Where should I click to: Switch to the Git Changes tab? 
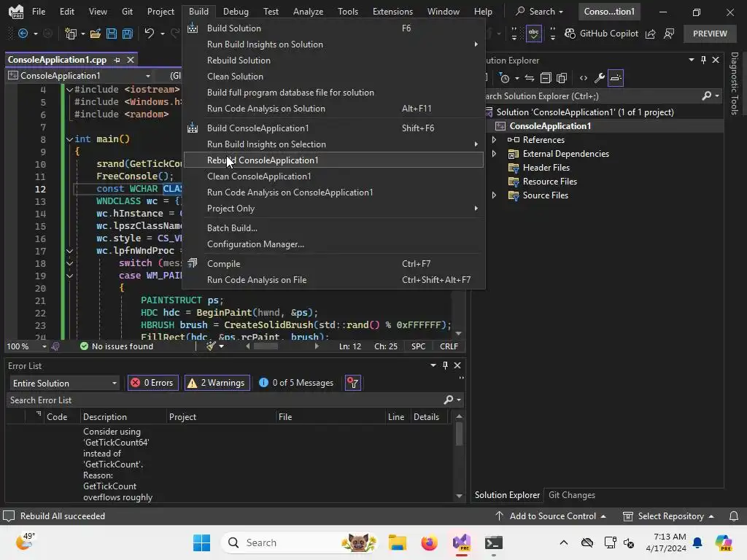572,495
